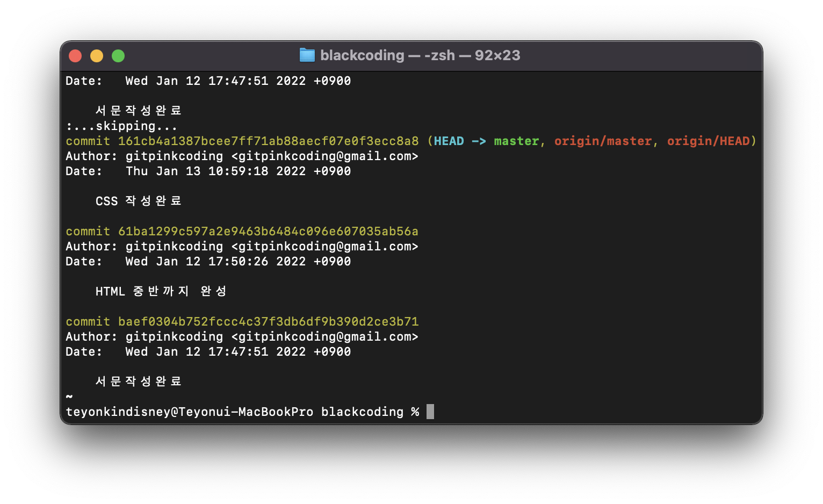Click the blackcoding folder icon in title bar
Image resolution: width=823 pixels, height=504 pixels.
coord(307,55)
